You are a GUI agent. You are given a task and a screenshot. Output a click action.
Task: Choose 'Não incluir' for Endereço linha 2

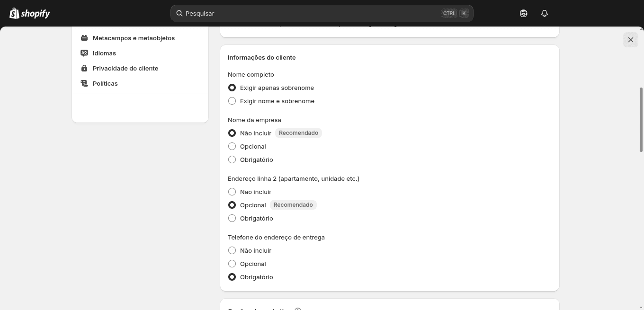(232, 192)
